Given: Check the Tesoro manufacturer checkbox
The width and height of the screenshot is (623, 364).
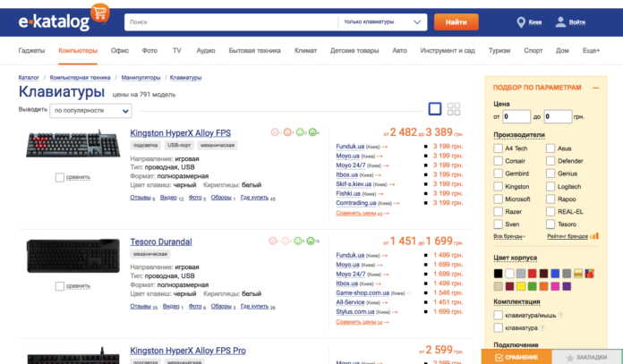Looking at the screenshot, I should click(550, 224).
